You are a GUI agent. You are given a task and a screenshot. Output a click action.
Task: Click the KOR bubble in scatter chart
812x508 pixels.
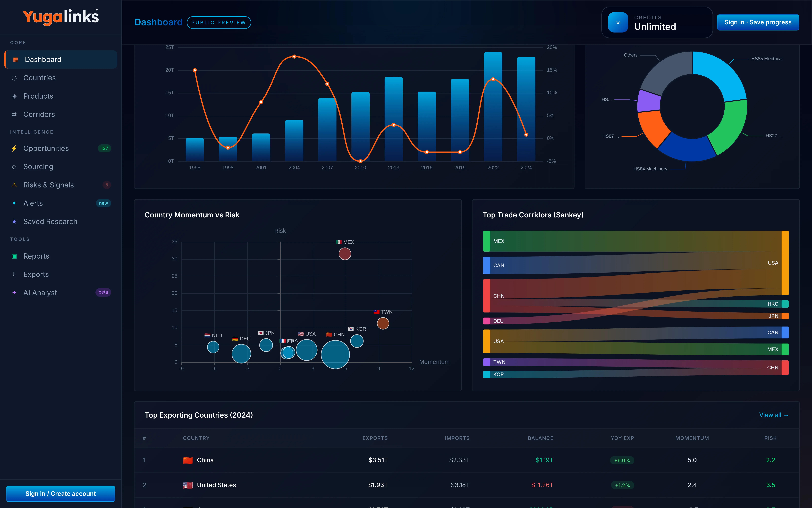[x=357, y=341]
